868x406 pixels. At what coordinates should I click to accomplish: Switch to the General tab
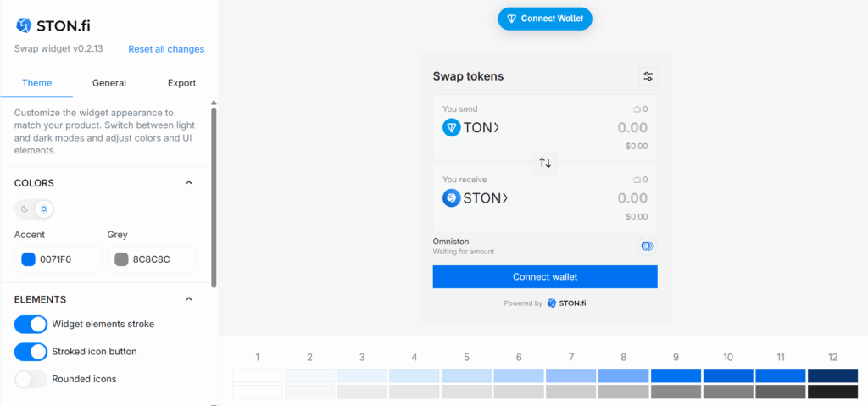pos(109,83)
